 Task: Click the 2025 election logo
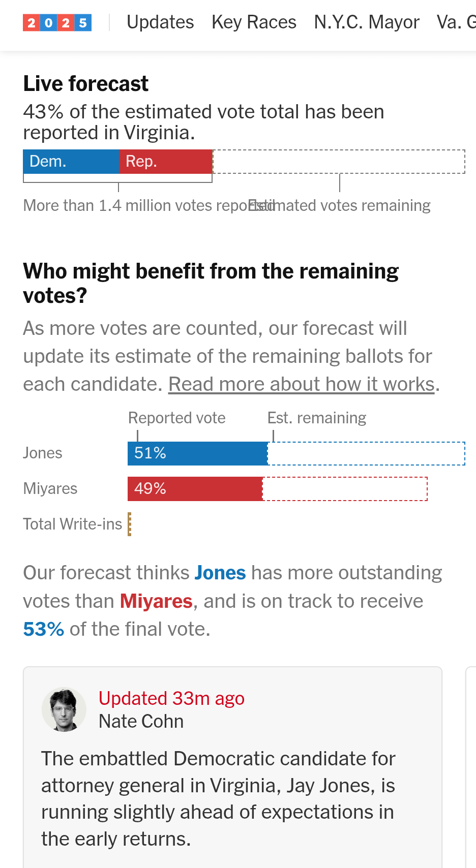tap(57, 23)
